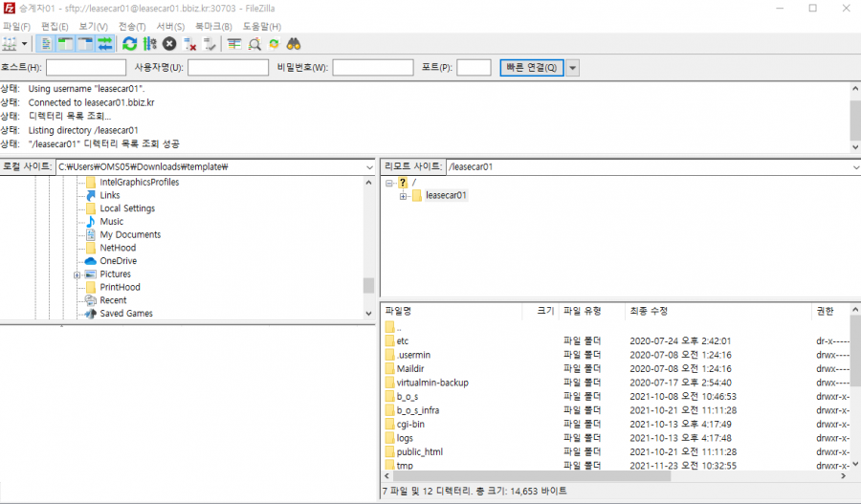Screen dimensions: 861x504
Task: Open the 북마크(B) menu
Action: pyautogui.click(x=212, y=26)
